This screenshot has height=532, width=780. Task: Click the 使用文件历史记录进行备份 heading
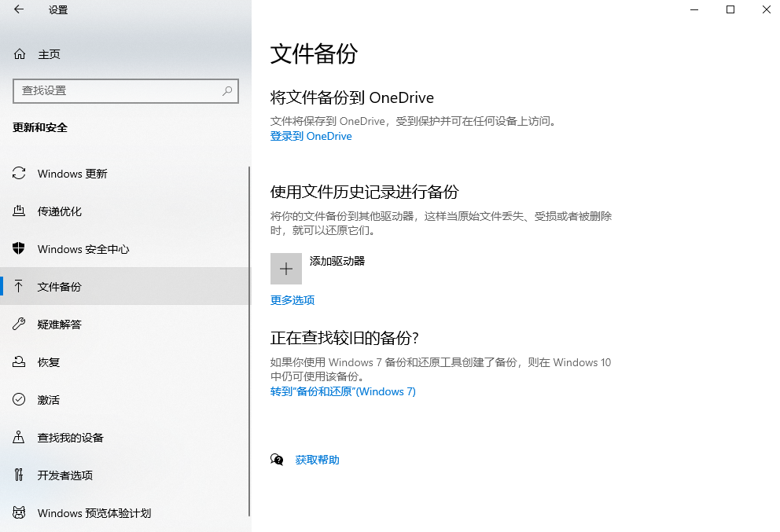[364, 192]
